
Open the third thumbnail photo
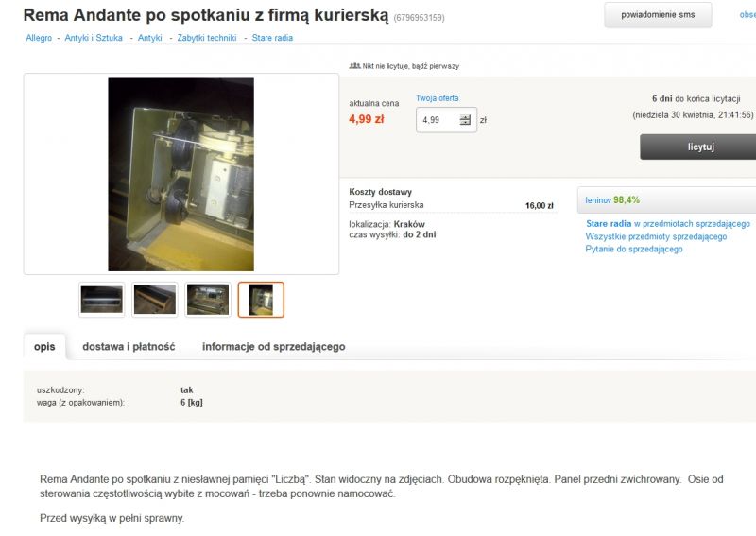click(x=208, y=300)
